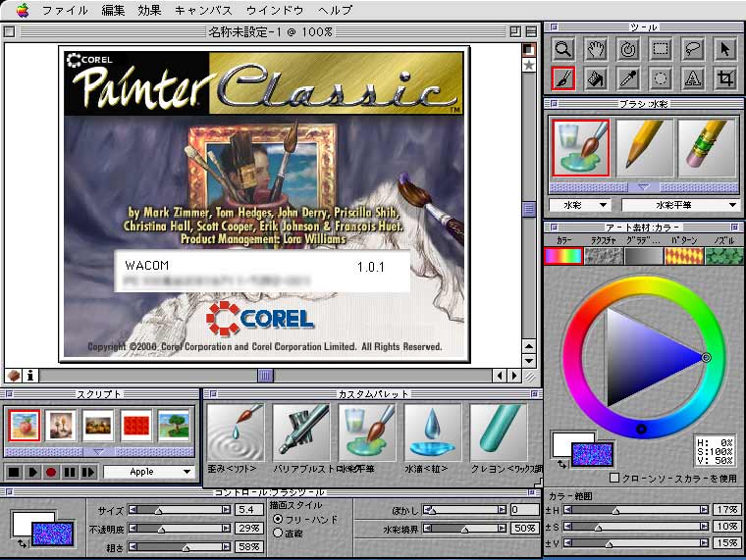Screen dimensions: 746x560
Task: Open the キャンバス menu
Action: pos(203,10)
